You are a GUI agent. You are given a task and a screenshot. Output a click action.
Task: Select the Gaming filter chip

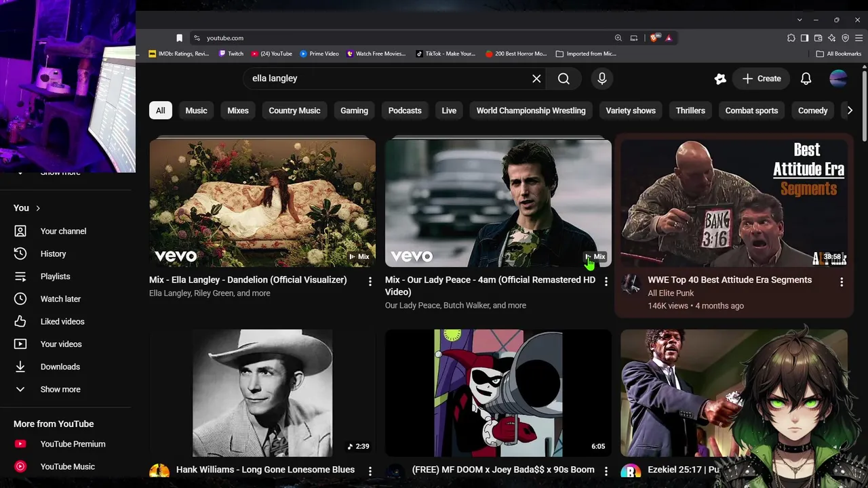[x=354, y=110]
